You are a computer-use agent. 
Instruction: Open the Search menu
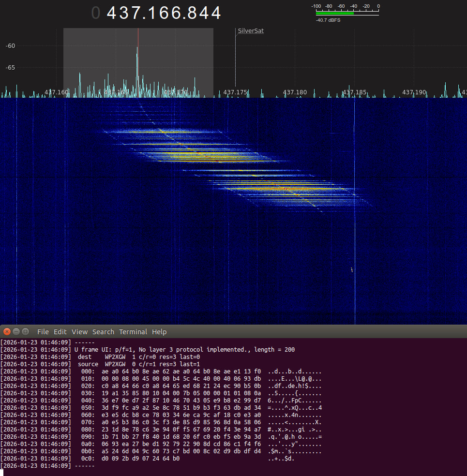(103, 332)
